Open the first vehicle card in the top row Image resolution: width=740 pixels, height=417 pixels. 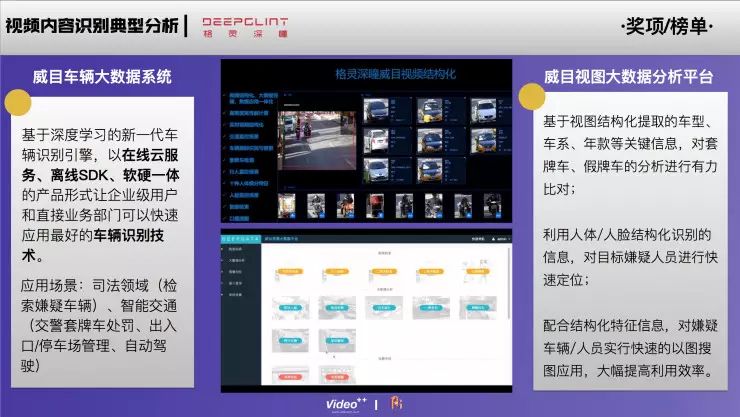(x=387, y=110)
